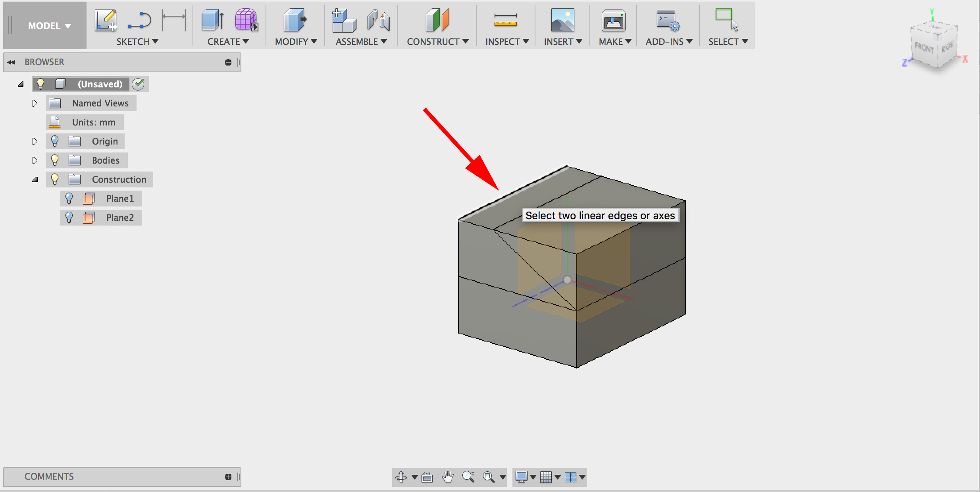Viewport: 980px width, 492px height.
Task: Click the Browser panel resize handle
Action: 239,62
